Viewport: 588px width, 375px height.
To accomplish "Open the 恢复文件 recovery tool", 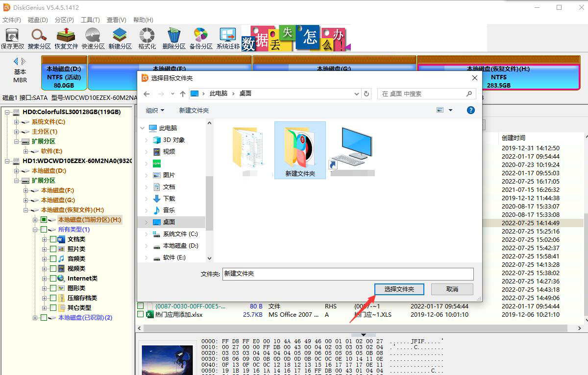I will (65, 37).
